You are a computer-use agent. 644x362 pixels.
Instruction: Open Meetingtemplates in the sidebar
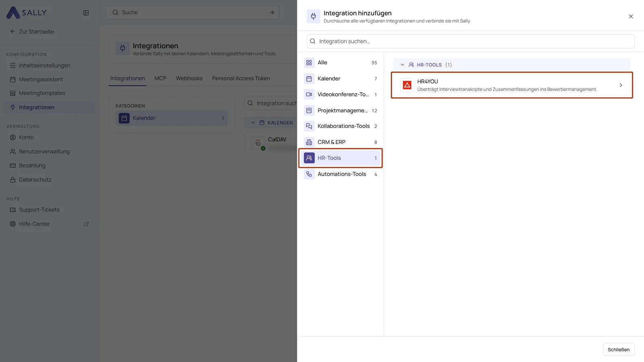click(49, 93)
